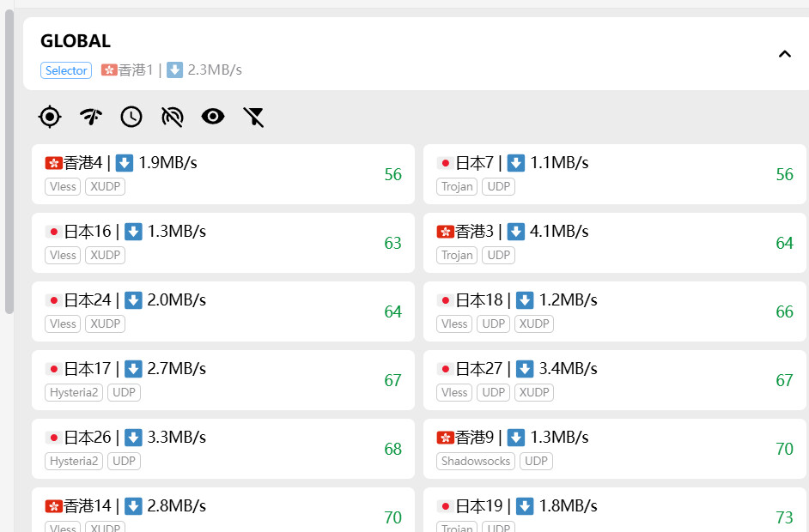Click the Shadowsocks tag on 香港9
Viewport: 809px width, 532px height.
click(x=476, y=461)
